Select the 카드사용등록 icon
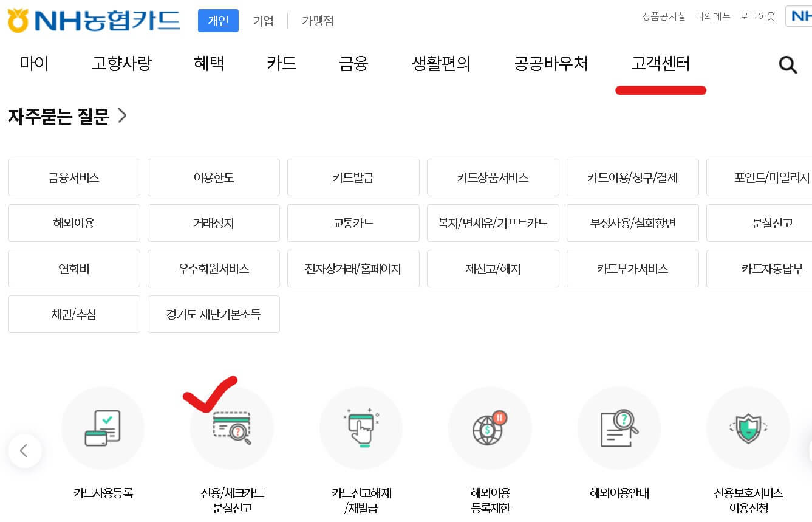 (103, 428)
